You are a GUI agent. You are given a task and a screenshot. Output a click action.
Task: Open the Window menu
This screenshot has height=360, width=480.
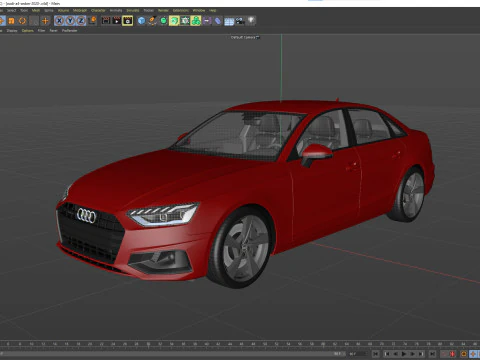pos(199,10)
